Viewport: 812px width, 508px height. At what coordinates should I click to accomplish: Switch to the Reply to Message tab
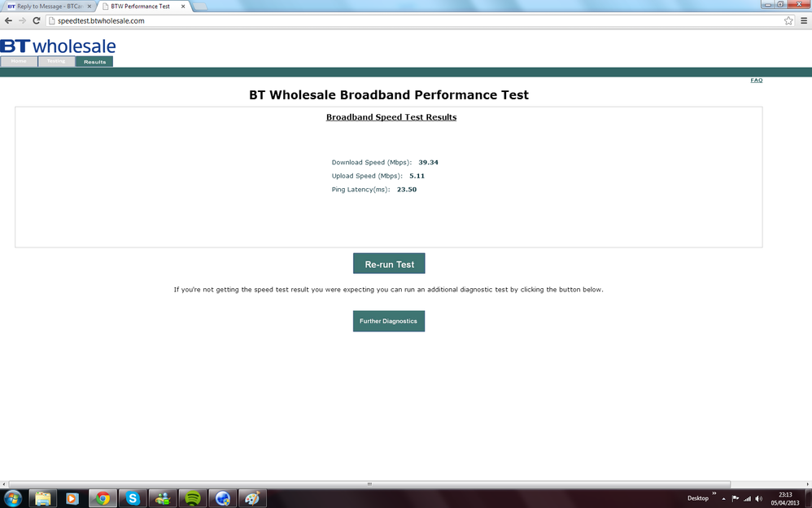(48, 7)
